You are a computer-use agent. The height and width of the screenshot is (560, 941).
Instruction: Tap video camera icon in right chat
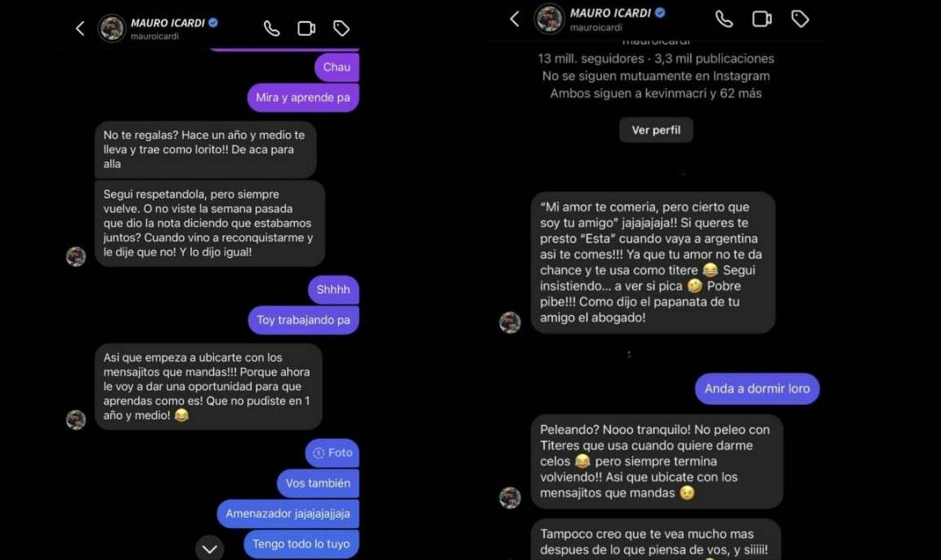tap(762, 20)
